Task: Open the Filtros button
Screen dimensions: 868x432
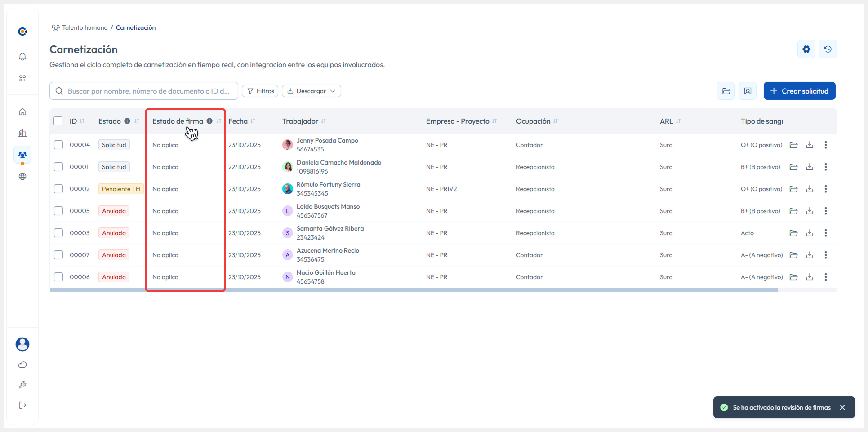Action: pyautogui.click(x=260, y=91)
